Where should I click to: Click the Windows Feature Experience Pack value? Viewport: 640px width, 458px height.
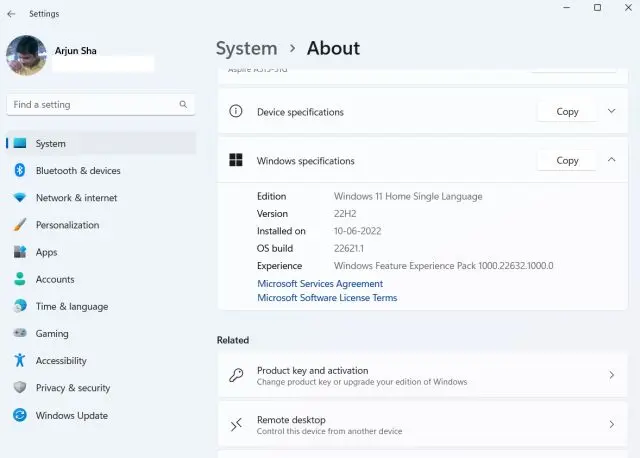(x=444, y=266)
